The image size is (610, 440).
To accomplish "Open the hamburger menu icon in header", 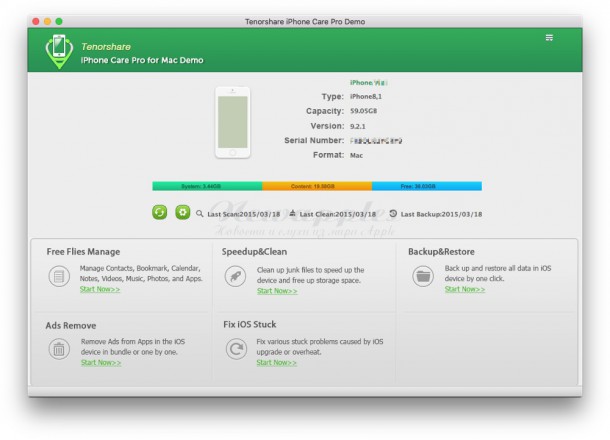I will pos(549,38).
